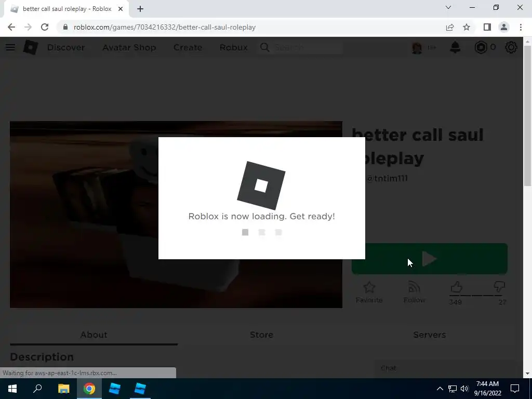Bookmark this page with the star
The width and height of the screenshot is (532, 399).
(x=467, y=27)
